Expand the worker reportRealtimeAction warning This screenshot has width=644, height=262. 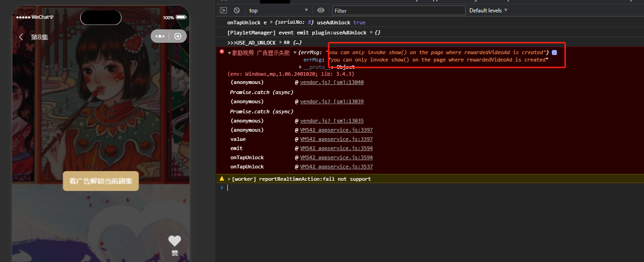click(229, 179)
